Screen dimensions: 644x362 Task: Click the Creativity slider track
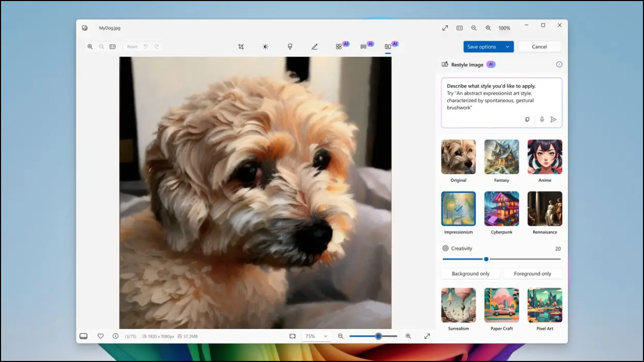pos(502,259)
